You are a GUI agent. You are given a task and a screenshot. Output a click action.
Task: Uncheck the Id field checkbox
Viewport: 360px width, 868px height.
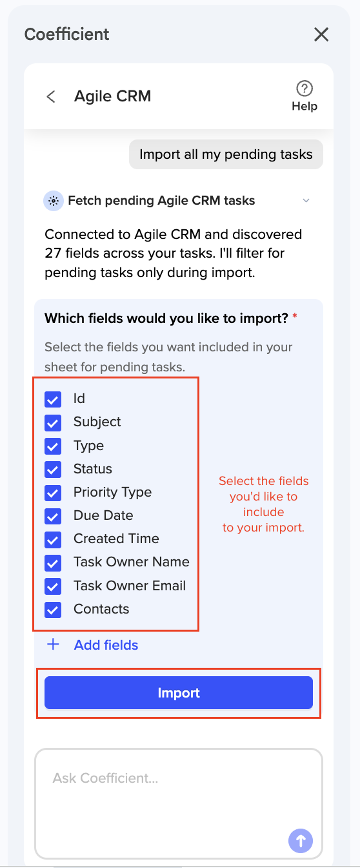coord(53,399)
